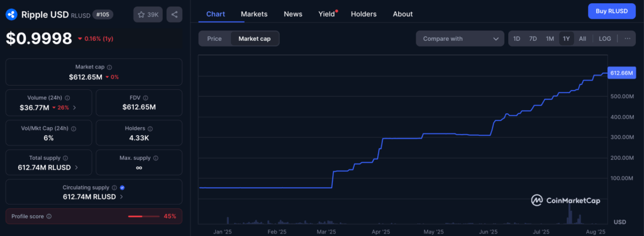Click the Buy RLUSD button
Image resolution: width=644 pixels, height=236 pixels.
tap(612, 11)
